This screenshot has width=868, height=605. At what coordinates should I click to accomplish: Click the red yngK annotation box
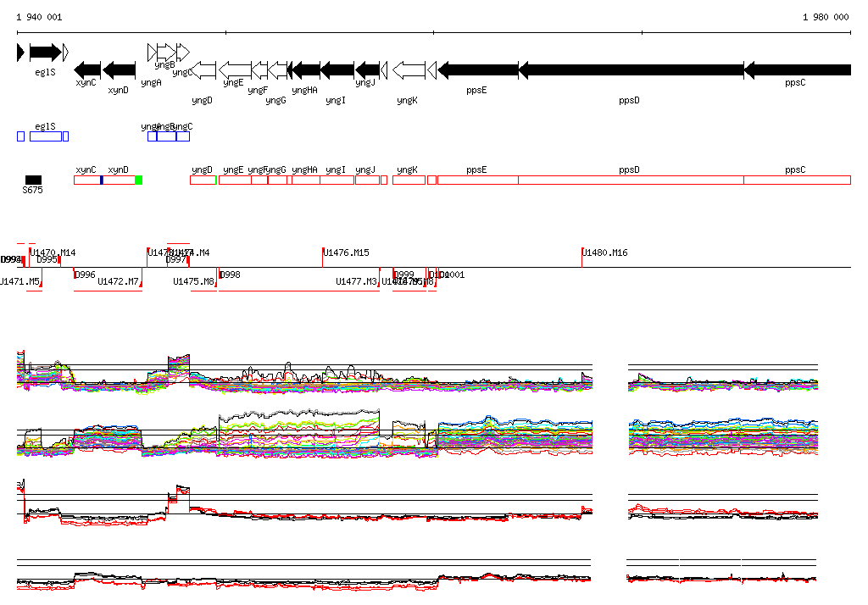pyautogui.click(x=409, y=180)
